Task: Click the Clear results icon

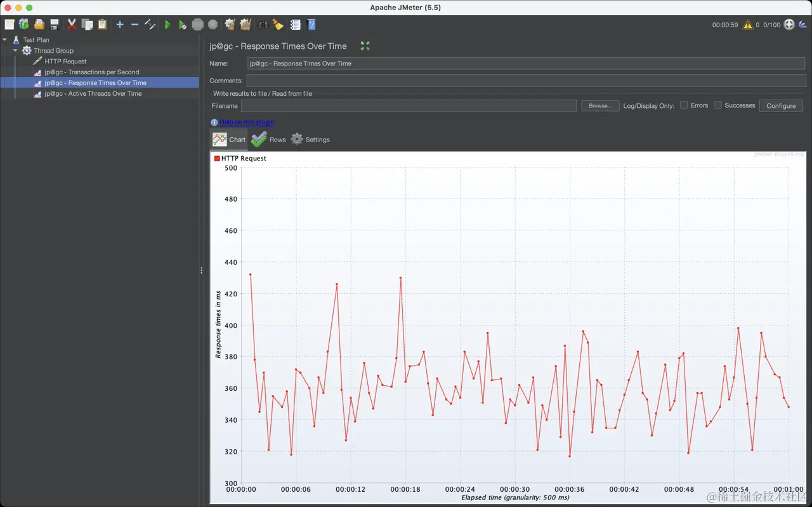Action: click(x=230, y=25)
